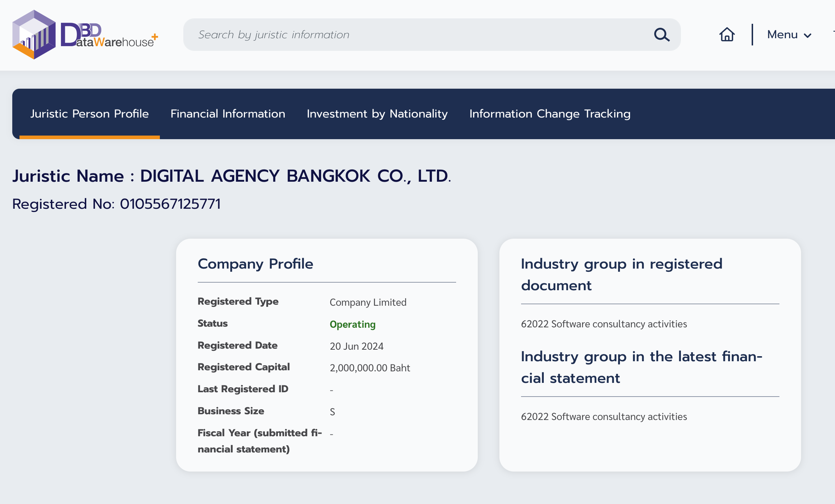This screenshot has height=504, width=835.
Task: Focus the juristic information search field
Action: tap(432, 35)
